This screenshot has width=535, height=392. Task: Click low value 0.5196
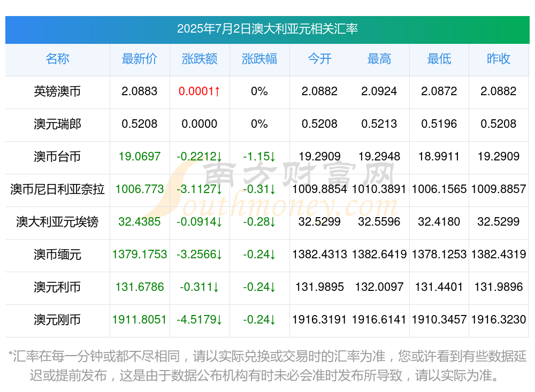tap(439, 124)
